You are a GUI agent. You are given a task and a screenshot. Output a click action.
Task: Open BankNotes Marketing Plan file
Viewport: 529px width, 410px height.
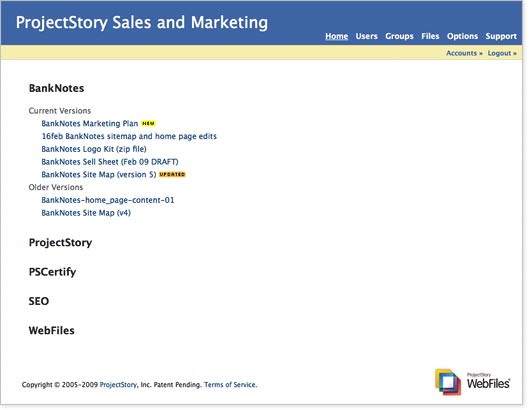click(90, 124)
